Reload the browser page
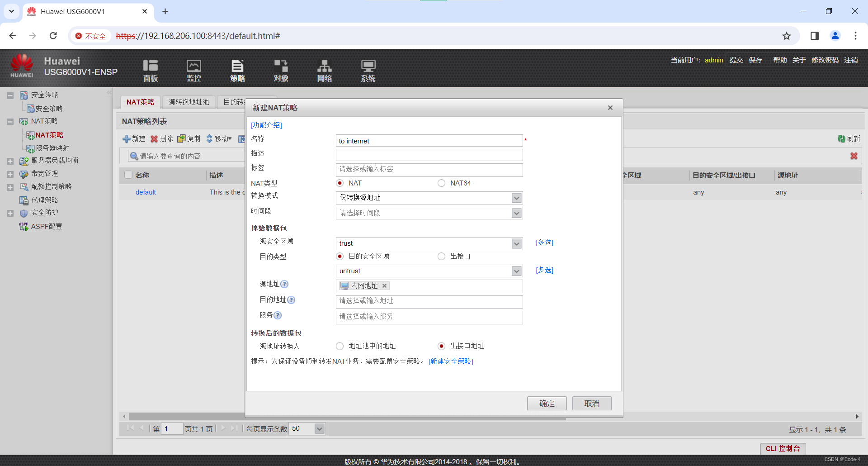Image resolution: width=868 pixels, height=466 pixels. click(53, 36)
